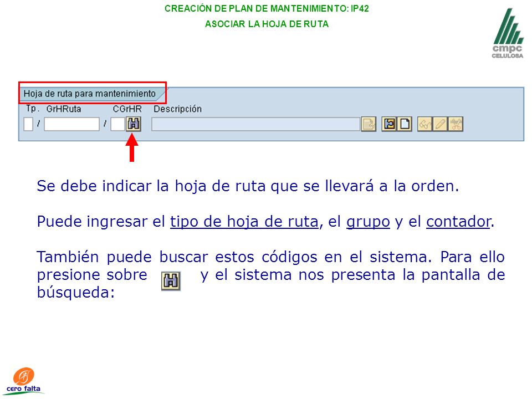The image size is (532, 399).
Task: Click the Tp. task list type field
Action: [28, 124]
